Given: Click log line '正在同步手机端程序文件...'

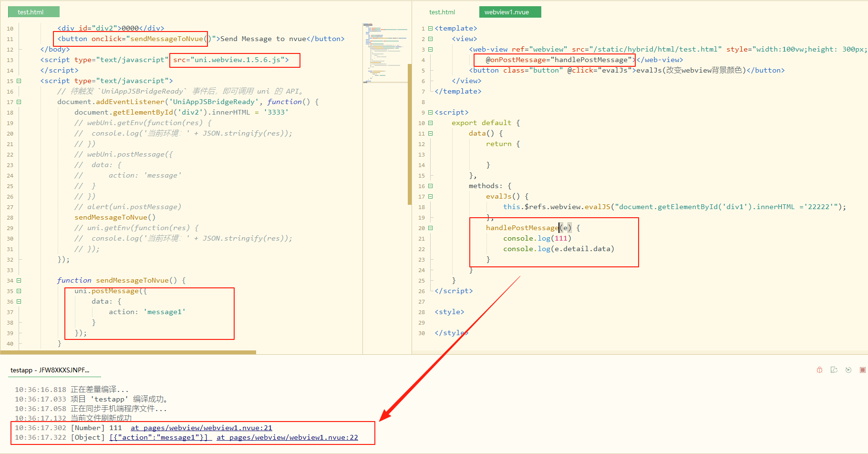Looking at the screenshot, I should pos(119,409).
